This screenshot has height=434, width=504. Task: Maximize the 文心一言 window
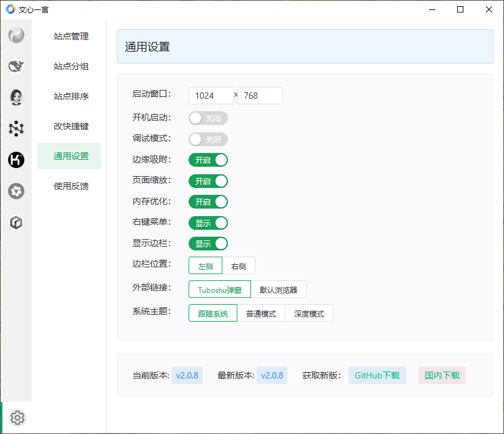460,9
